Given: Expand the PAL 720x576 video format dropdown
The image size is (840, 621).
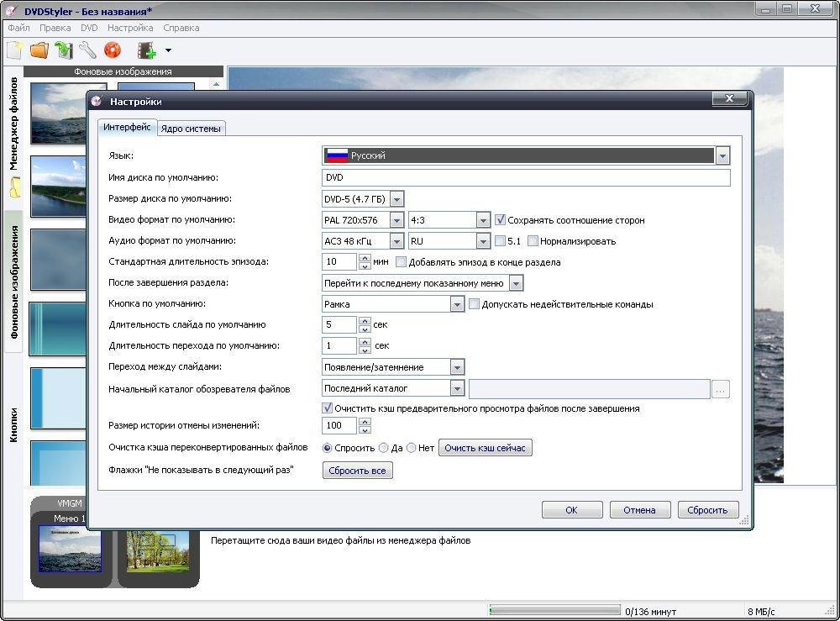Looking at the screenshot, I should click(396, 220).
